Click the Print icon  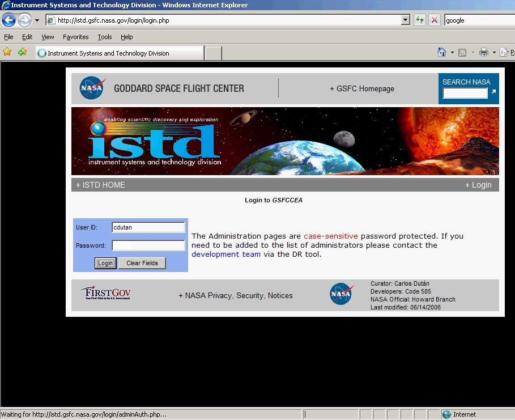(x=484, y=52)
